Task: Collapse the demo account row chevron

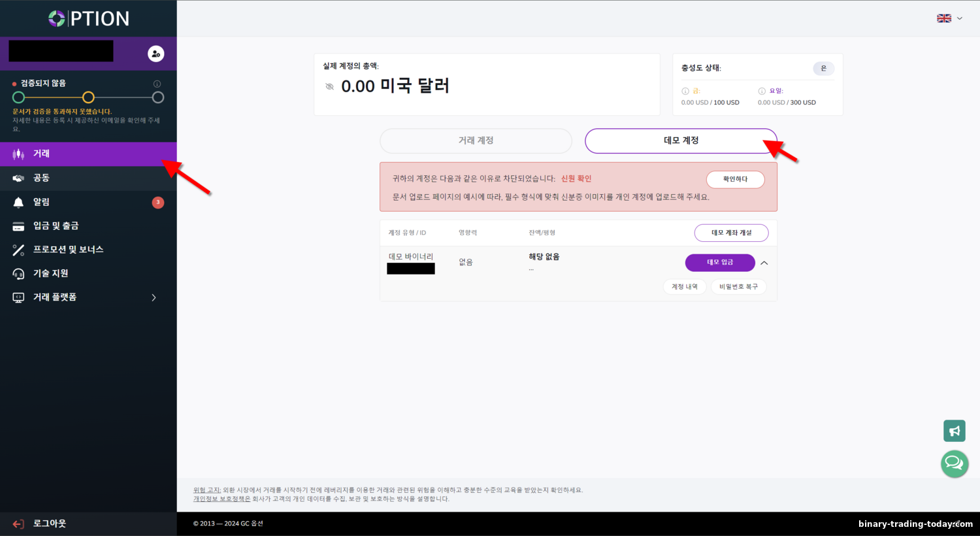Action: (764, 263)
